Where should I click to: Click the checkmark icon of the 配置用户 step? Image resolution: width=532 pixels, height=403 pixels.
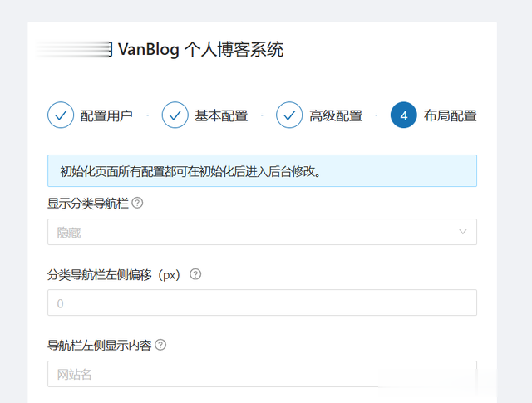pyautogui.click(x=61, y=115)
